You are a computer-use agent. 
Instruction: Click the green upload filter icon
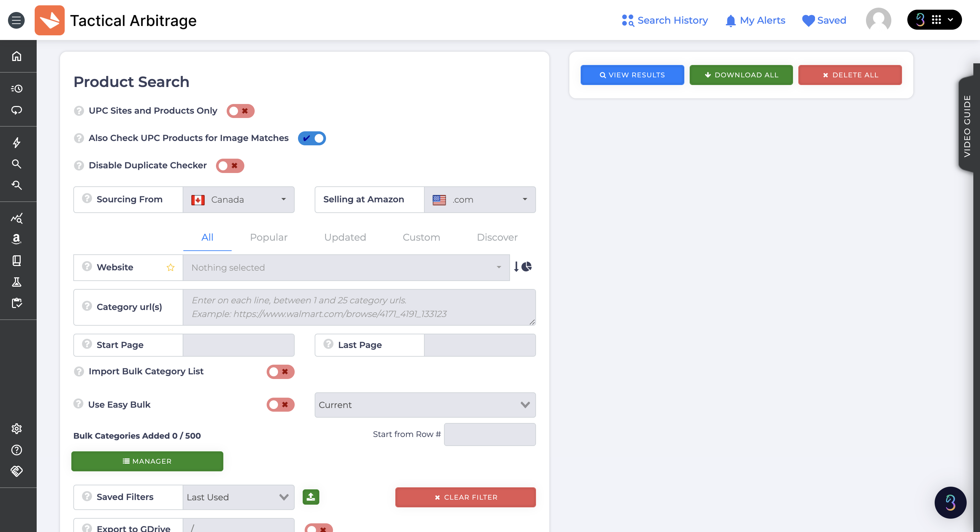pos(311,497)
